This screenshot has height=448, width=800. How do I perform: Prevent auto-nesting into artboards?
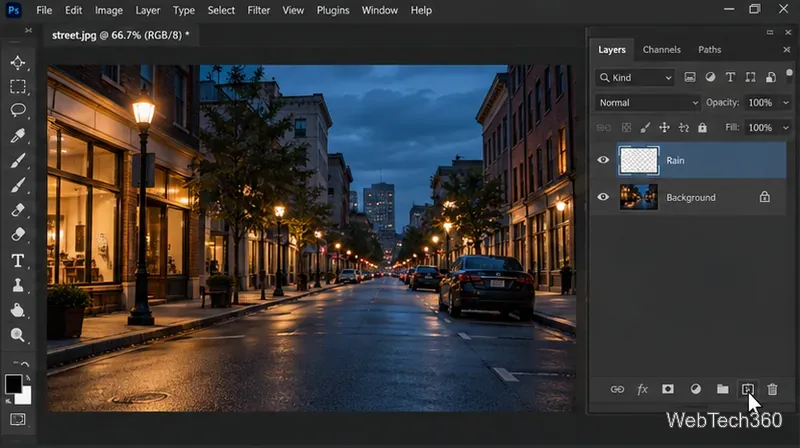(684, 128)
